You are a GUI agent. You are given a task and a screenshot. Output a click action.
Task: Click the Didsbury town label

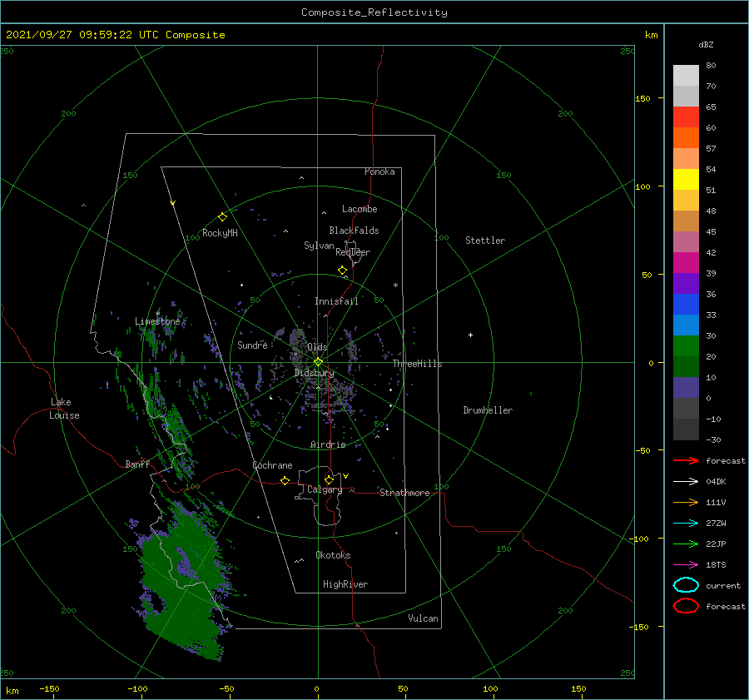[315, 373]
